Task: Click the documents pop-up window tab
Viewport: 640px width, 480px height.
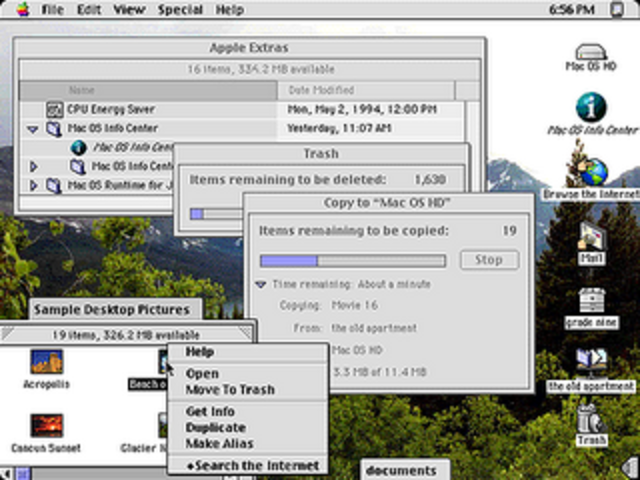Action: click(x=404, y=470)
